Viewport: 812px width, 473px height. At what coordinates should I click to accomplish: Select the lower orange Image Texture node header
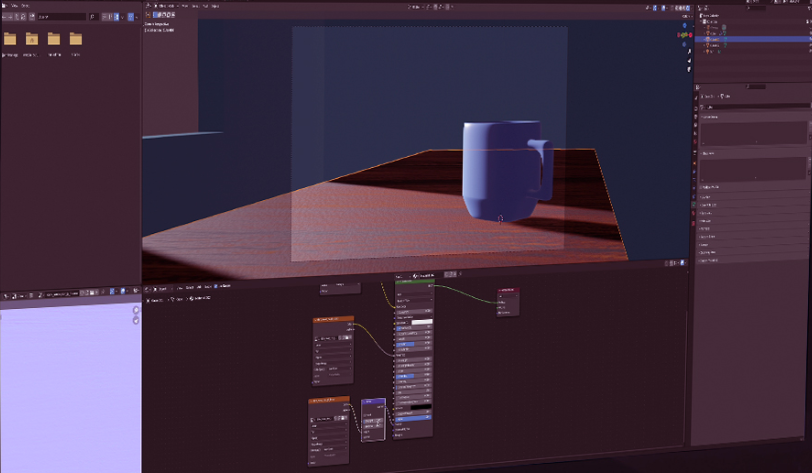329,400
